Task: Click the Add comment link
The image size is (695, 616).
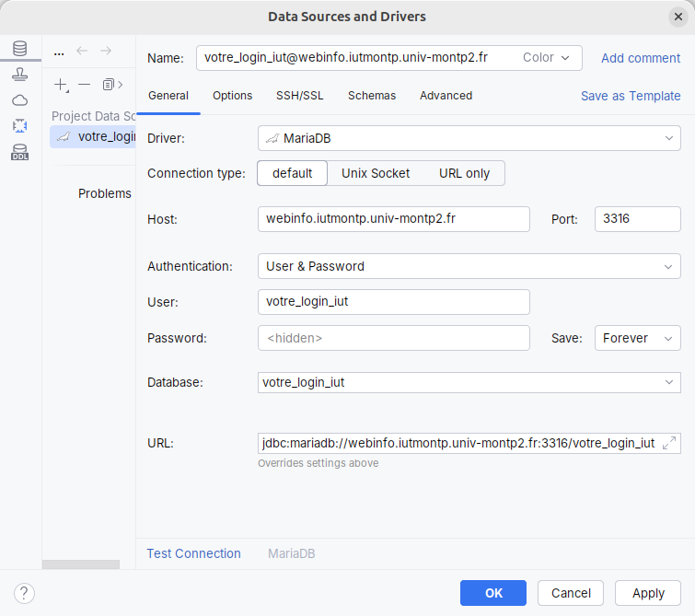Action: [641, 58]
